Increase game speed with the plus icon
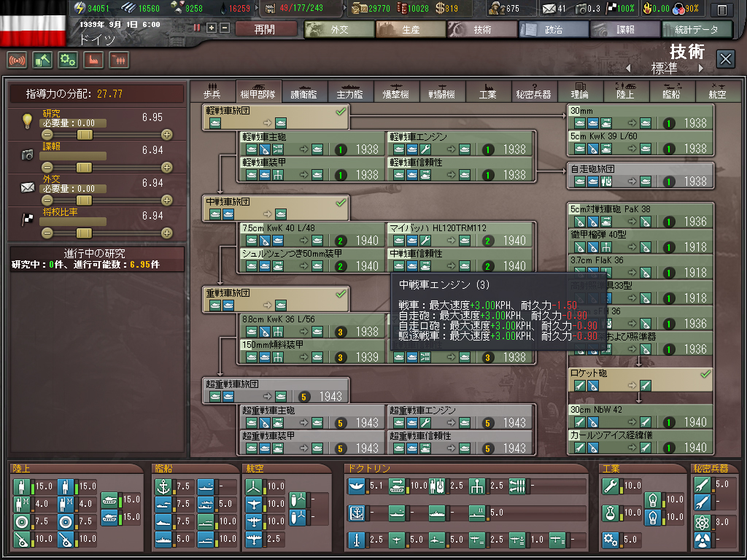The image size is (747, 560). click(212, 28)
